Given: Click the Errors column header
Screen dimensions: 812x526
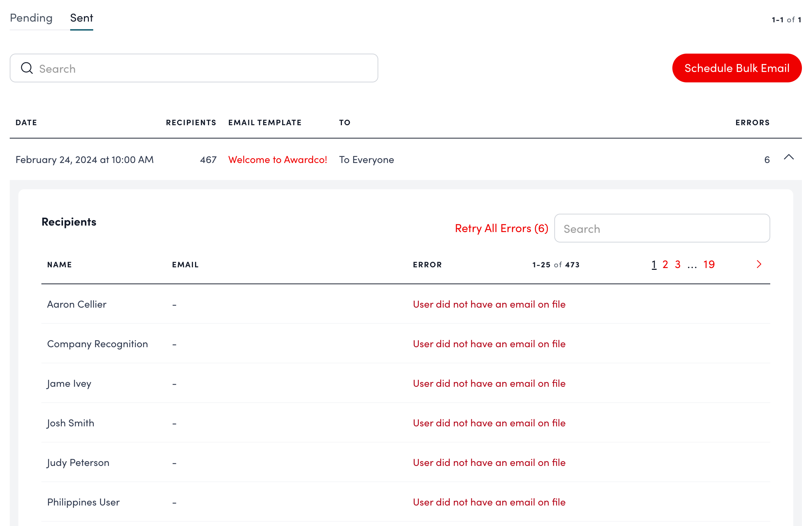Looking at the screenshot, I should pos(752,123).
